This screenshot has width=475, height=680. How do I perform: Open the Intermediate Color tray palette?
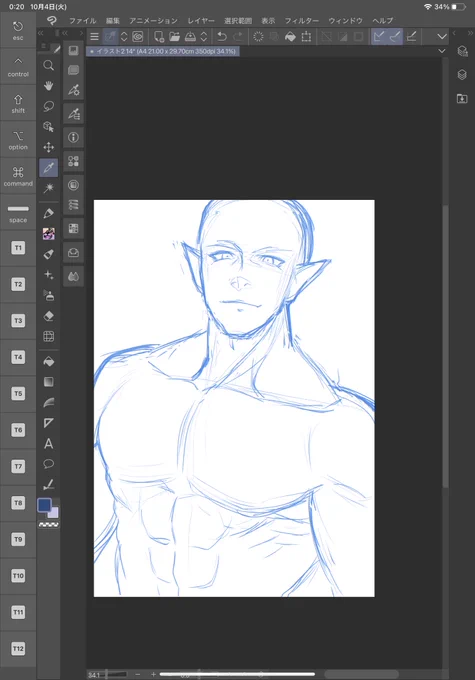coord(73,252)
